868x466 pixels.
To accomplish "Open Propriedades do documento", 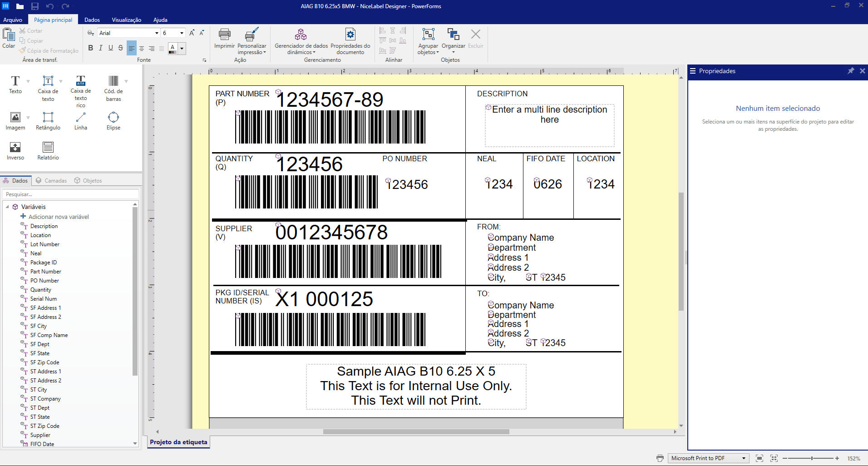I will [350, 41].
